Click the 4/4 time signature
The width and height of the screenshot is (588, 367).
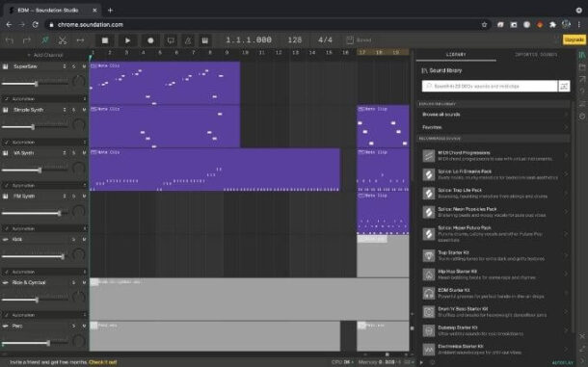point(325,39)
